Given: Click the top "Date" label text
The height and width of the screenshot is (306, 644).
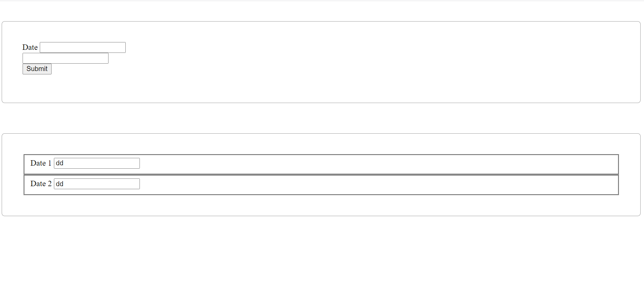Looking at the screenshot, I should tap(30, 47).
